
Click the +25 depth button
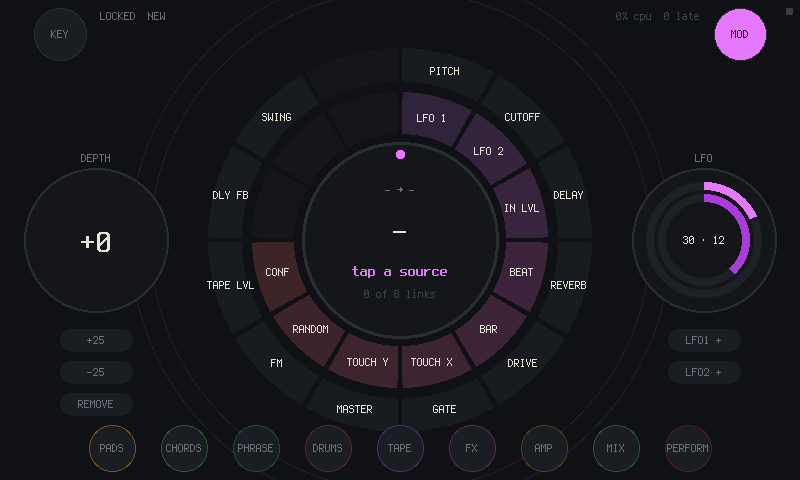tap(96, 340)
